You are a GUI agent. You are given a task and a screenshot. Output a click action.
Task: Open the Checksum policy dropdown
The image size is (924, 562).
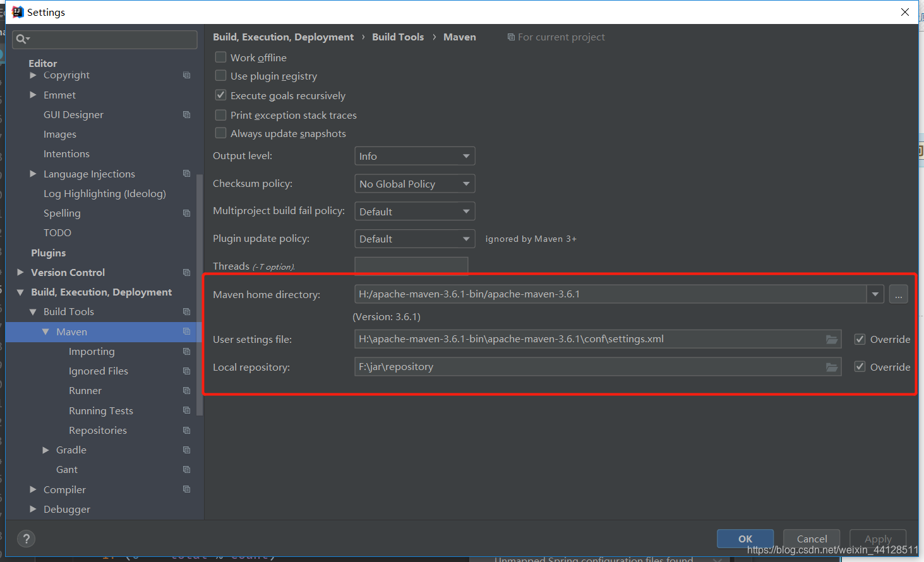click(x=414, y=184)
